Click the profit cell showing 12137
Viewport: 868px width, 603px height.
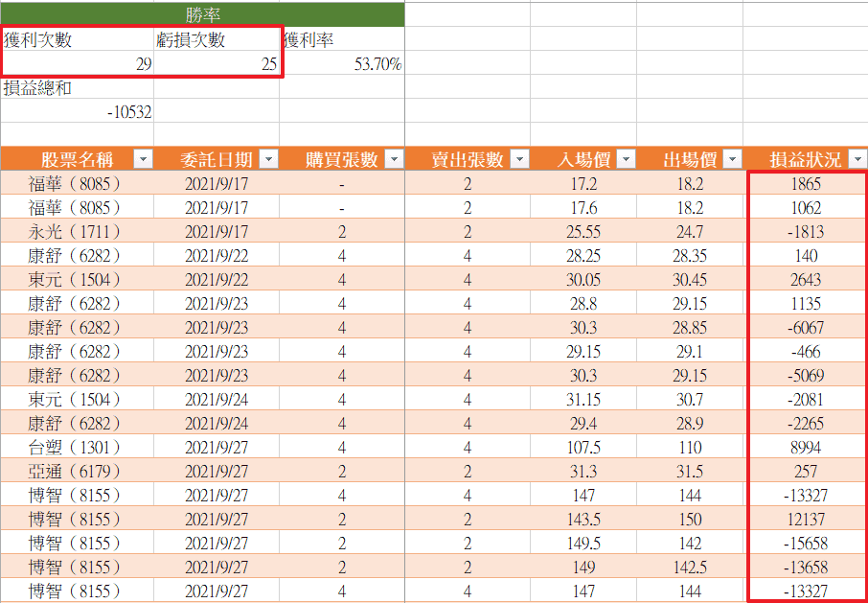point(806,519)
